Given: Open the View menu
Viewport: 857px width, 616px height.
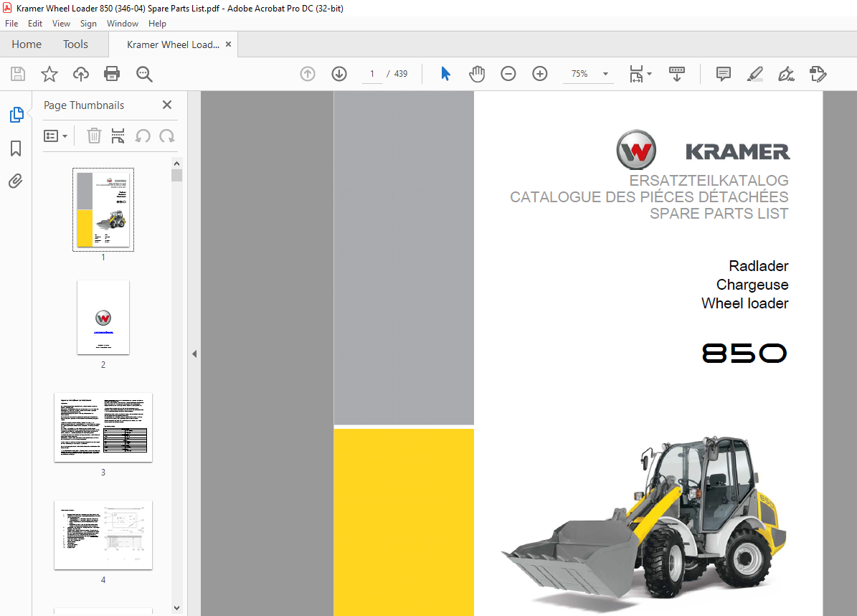Looking at the screenshot, I should click(61, 24).
